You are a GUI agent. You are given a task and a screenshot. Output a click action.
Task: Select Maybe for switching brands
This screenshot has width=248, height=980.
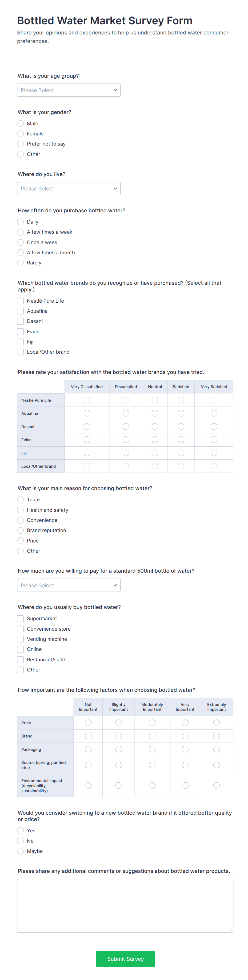click(x=21, y=852)
